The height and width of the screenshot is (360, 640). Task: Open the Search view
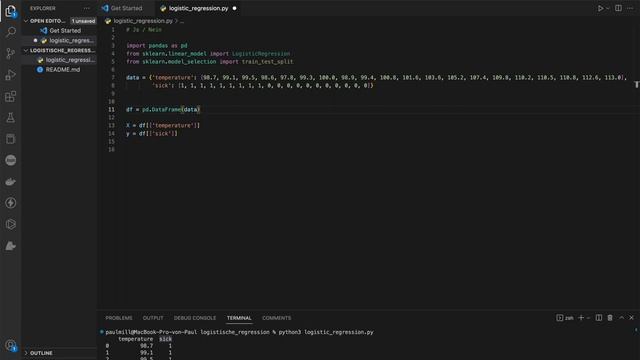11,32
